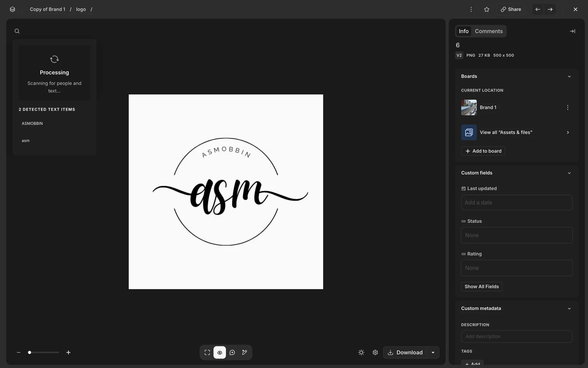Select the ASMOBBIN detected text item
The width and height of the screenshot is (588, 368).
(x=32, y=123)
